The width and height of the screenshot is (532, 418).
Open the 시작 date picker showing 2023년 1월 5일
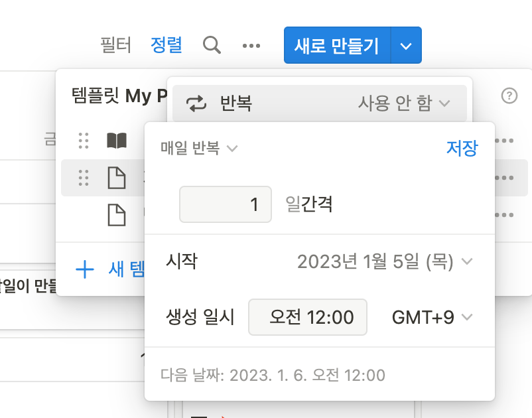(385, 261)
